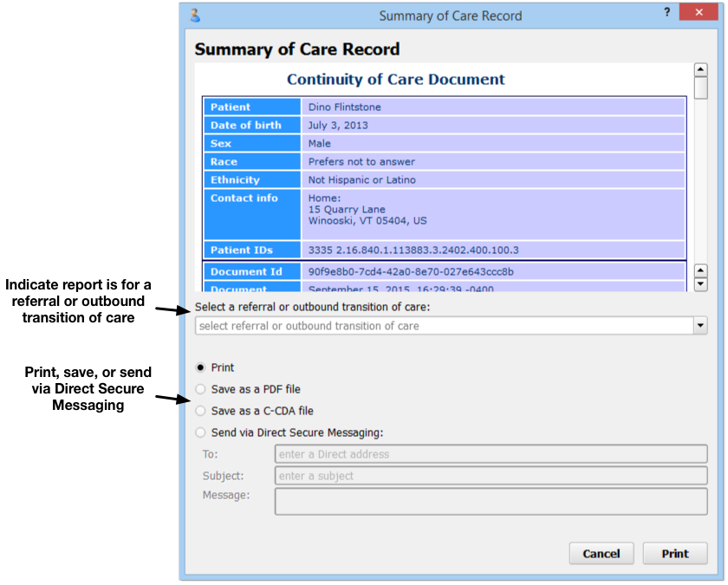Select the Print radio option
Image resolution: width=728 pixels, height=585 pixels.
click(x=200, y=367)
